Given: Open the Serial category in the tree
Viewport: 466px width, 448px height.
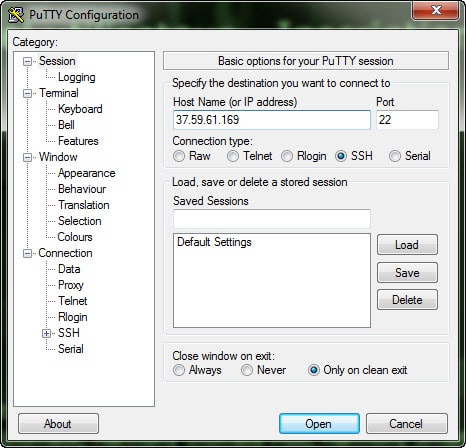Looking at the screenshot, I should tap(71, 349).
